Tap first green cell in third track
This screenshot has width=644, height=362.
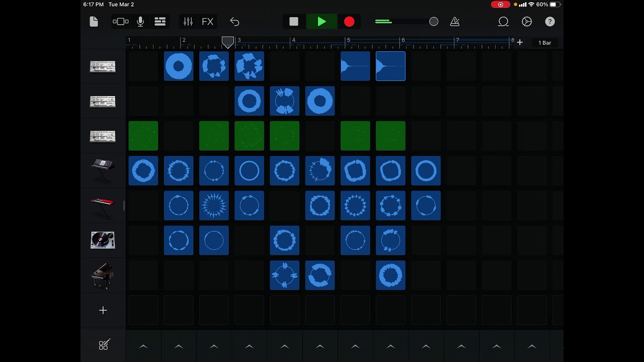pyautogui.click(x=143, y=136)
